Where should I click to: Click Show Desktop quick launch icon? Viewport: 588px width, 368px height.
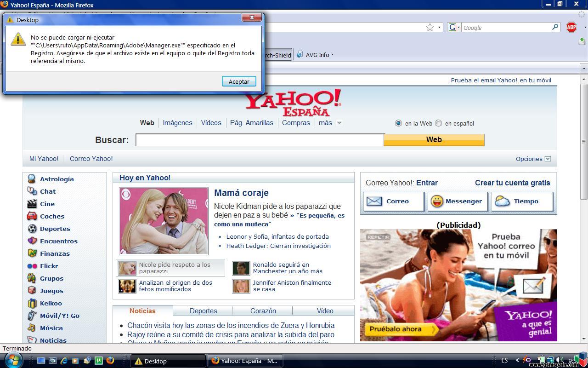pyautogui.click(x=41, y=361)
